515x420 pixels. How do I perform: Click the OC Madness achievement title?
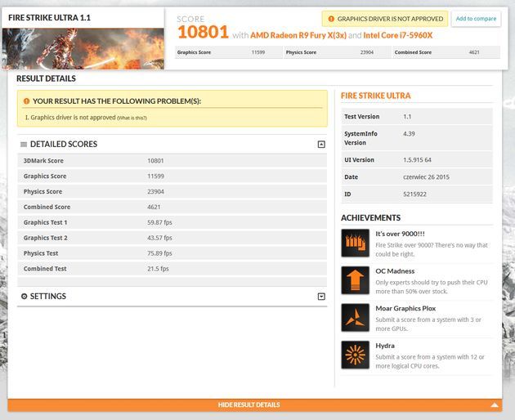[395, 271]
